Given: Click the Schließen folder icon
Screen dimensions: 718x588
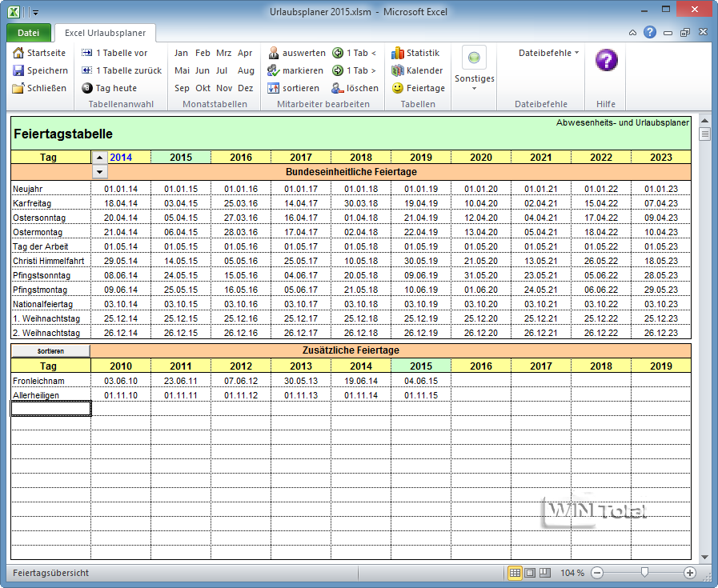Looking at the screenshot, I should (x=18, y=88).
